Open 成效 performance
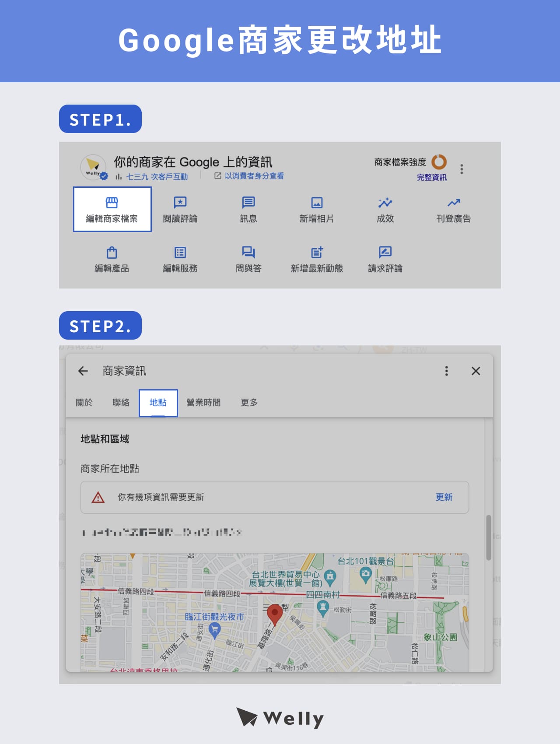Screen dimensions: 560x744 tap(385, 210)
